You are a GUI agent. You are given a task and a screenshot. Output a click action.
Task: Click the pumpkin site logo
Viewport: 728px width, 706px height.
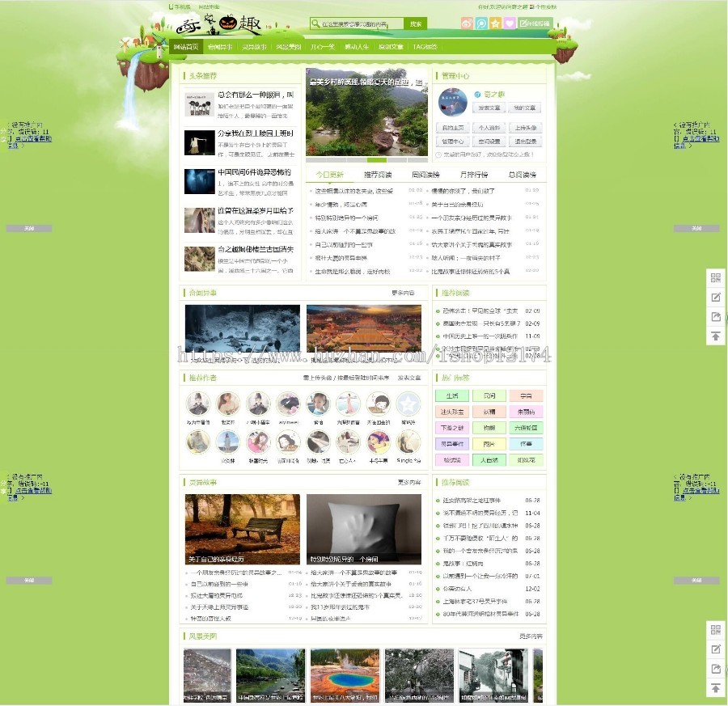(228, 23)
